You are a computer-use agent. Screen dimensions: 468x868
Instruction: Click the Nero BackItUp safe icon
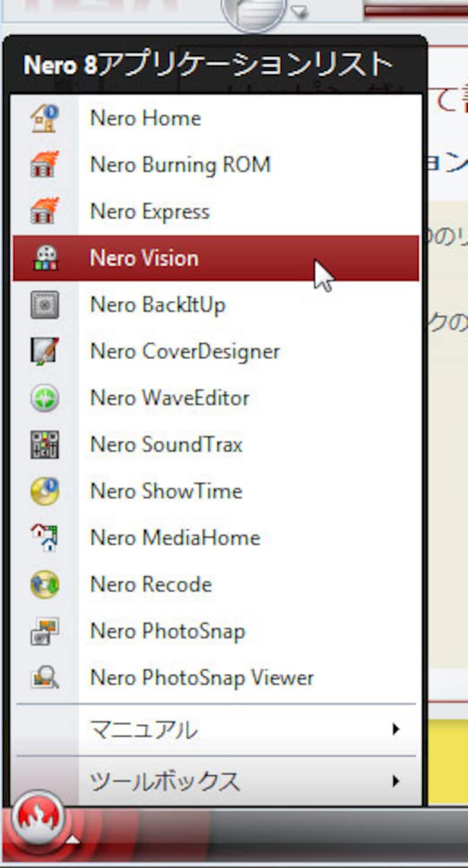(44, 305)
